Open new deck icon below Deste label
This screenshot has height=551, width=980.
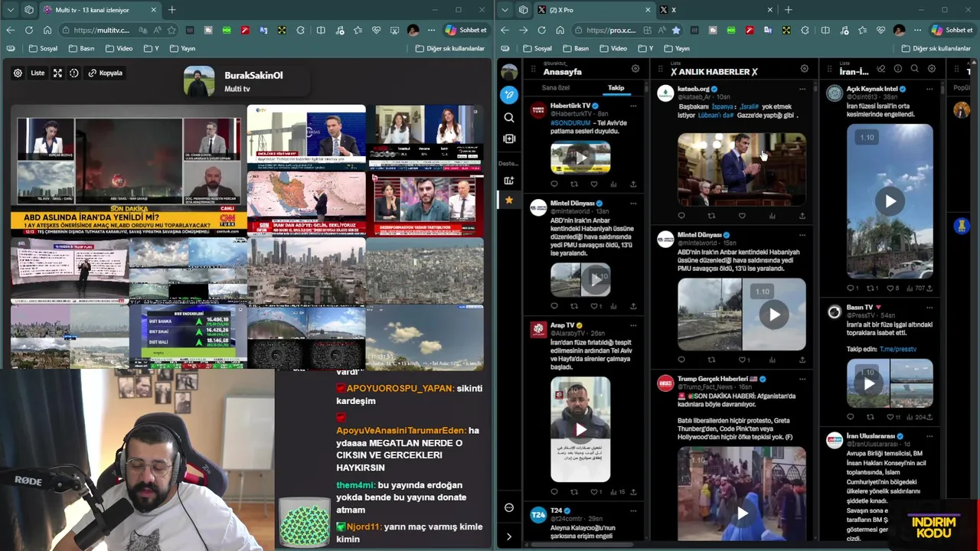point(509,181)
